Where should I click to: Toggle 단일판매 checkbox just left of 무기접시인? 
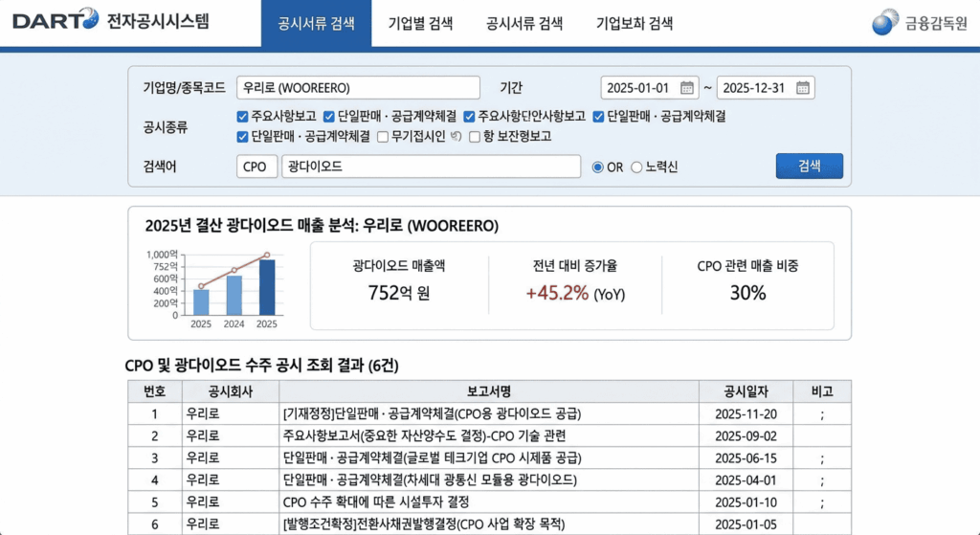pyautogui.click(x=242, y=136)
